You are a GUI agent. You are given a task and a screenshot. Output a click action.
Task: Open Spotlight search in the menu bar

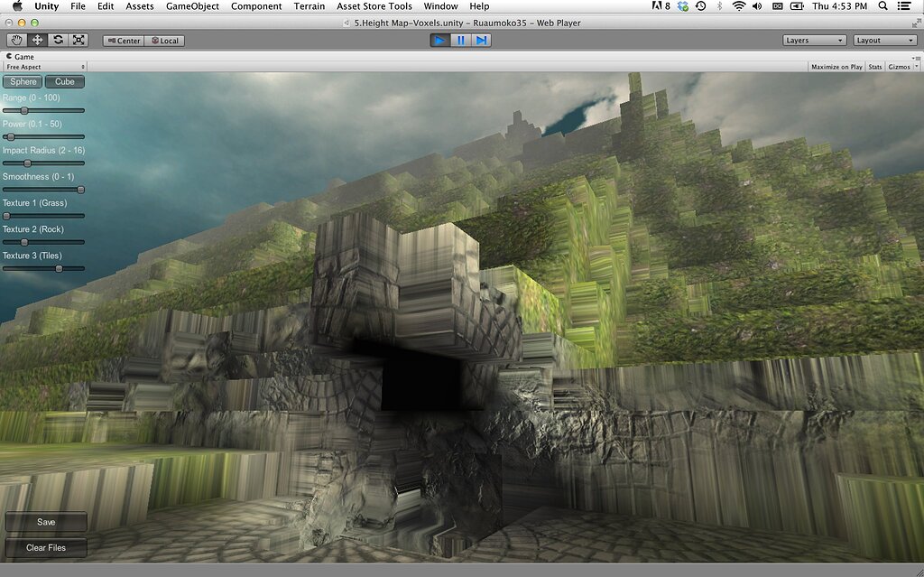pos(882,6)
